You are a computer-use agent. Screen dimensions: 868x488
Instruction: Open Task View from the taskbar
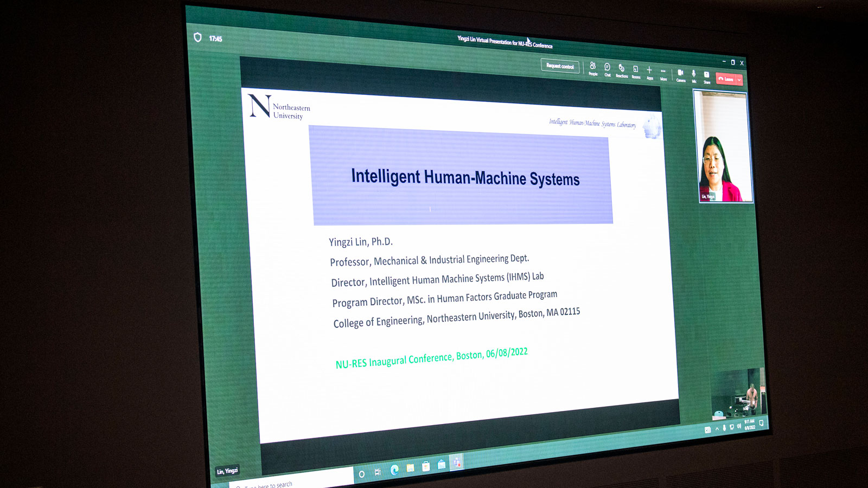[378, 472]
